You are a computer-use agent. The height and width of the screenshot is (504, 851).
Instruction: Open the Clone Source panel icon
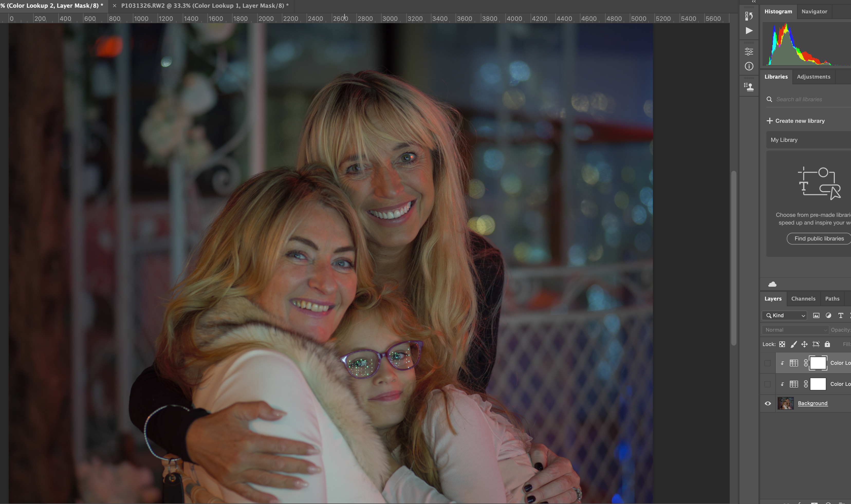click(x=749, y=87)
